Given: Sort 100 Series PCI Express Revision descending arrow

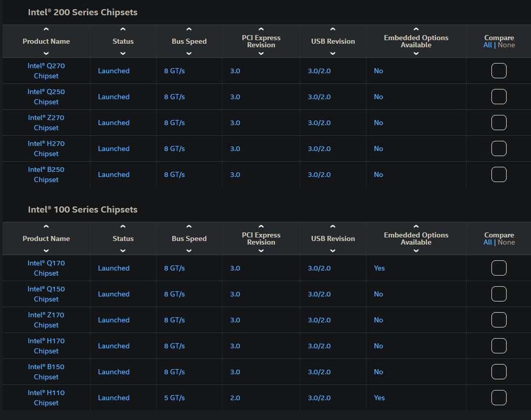Looking at the screenshot, I should 261,250.
